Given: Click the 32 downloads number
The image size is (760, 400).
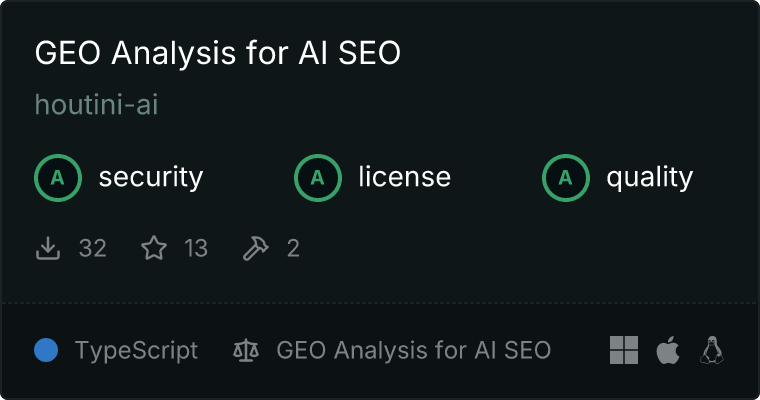Looking at the screenshot, I should (x=92, y=248).
